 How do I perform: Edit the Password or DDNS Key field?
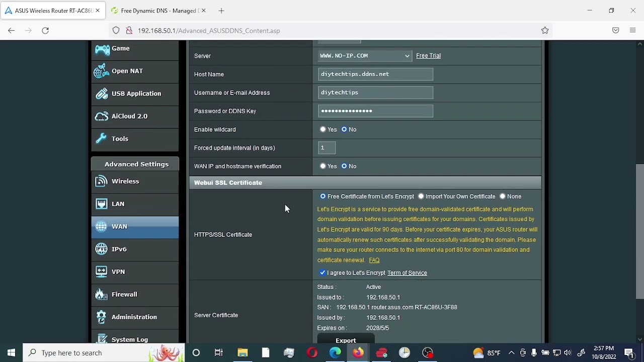pyautogui.click(x=375, y=111)
